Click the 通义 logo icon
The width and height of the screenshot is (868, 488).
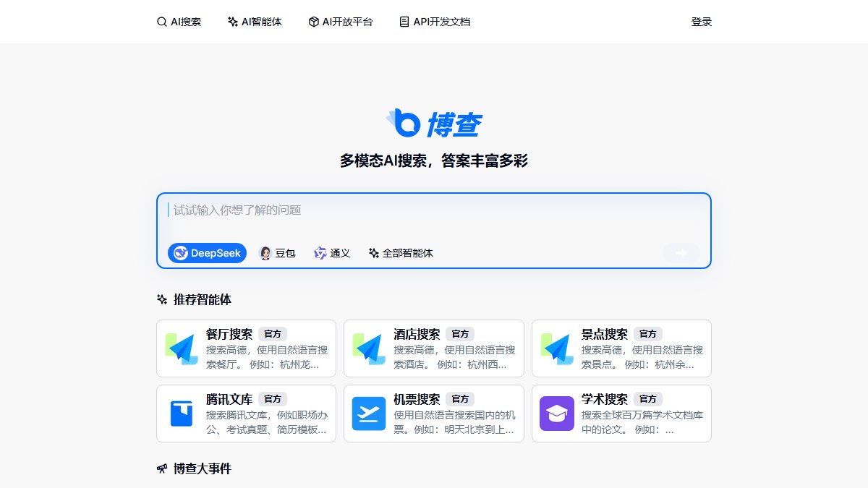[x=320, y=253]
